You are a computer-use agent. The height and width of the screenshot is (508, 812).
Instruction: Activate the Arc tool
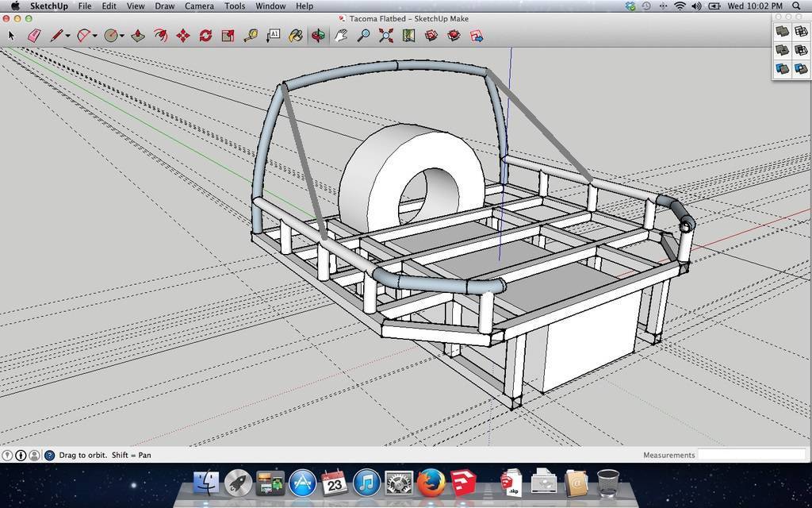coord(83,36)
